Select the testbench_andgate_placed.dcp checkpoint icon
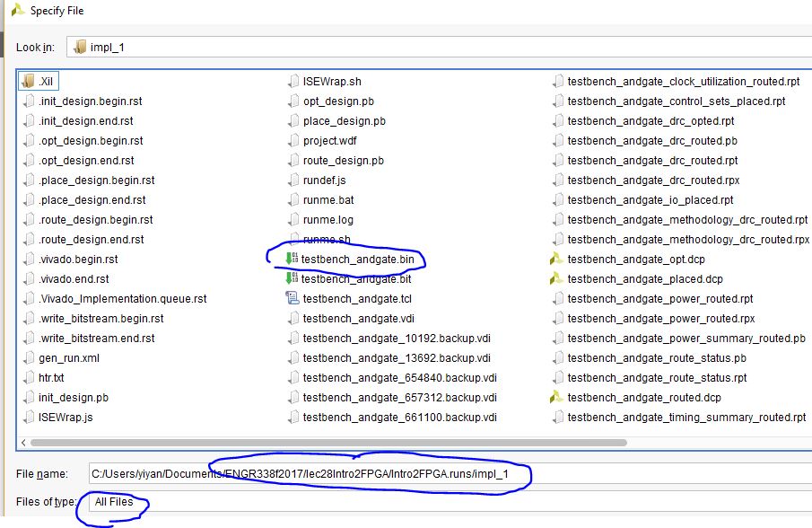 (x=556, y=279)
